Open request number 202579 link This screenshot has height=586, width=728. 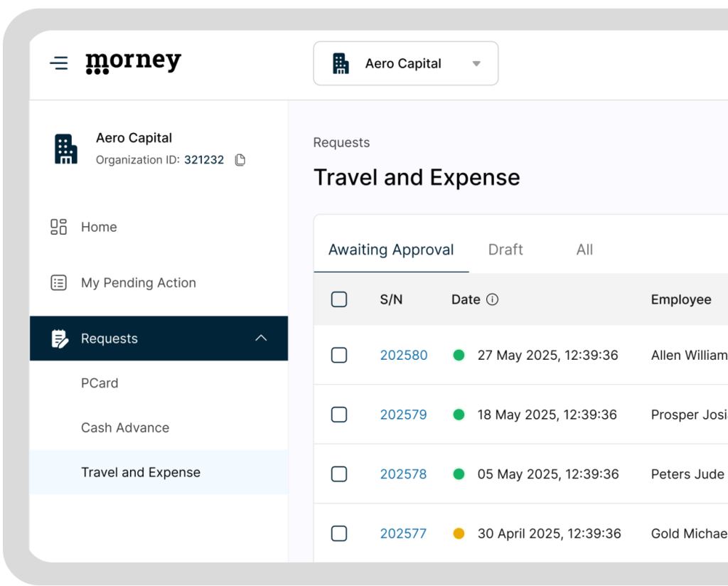click(403, 415)
